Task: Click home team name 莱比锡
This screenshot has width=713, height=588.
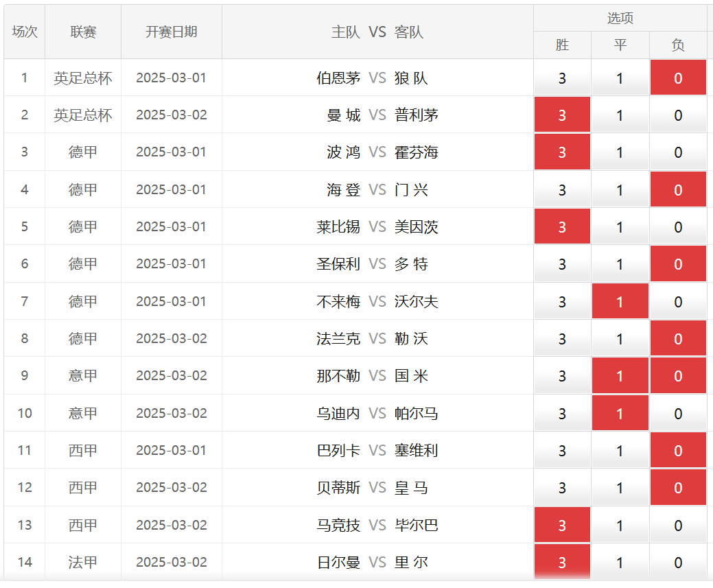Action: (x=338, y=227)
